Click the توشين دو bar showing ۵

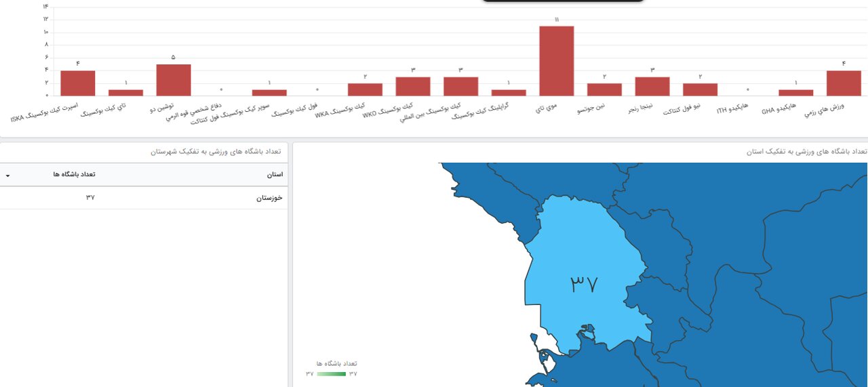pos(174,80)
